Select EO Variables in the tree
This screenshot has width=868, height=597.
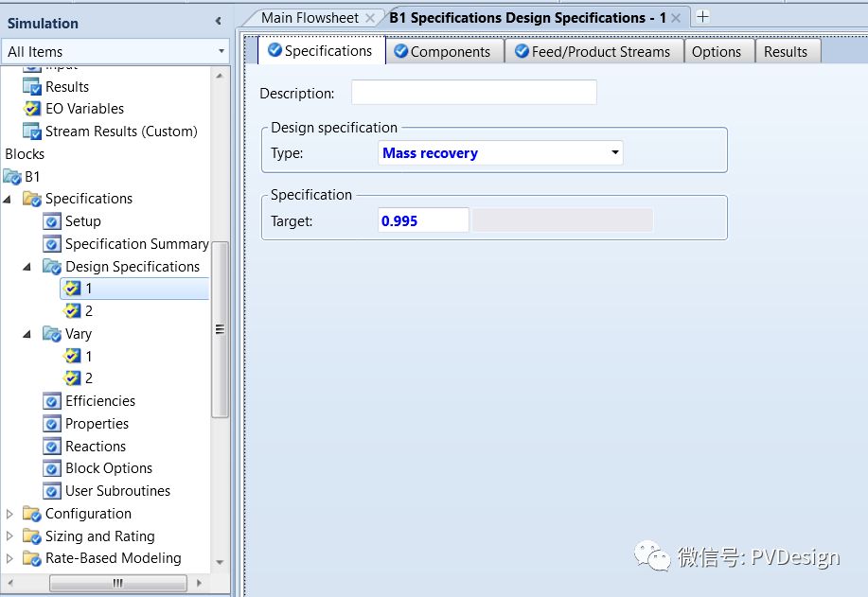pyautogui.click(x=84, y=109)
